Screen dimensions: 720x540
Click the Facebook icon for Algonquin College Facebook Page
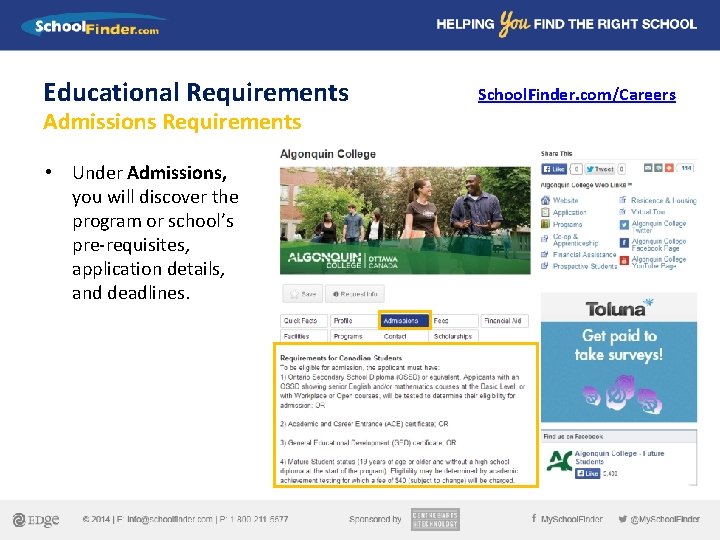point(624,243)
